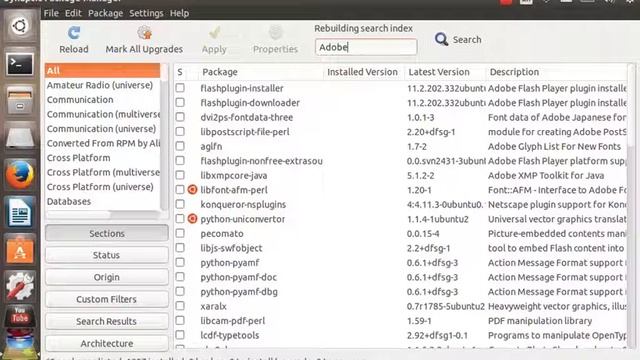Open the Edit menu
640x360 pixels.
73,13
